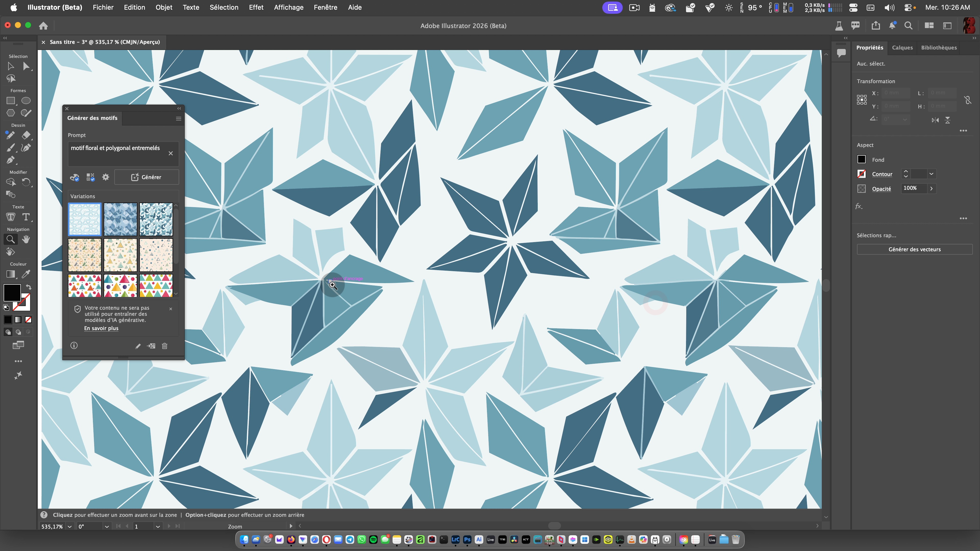Follow the En savoir plus link

tap(101, 328)
